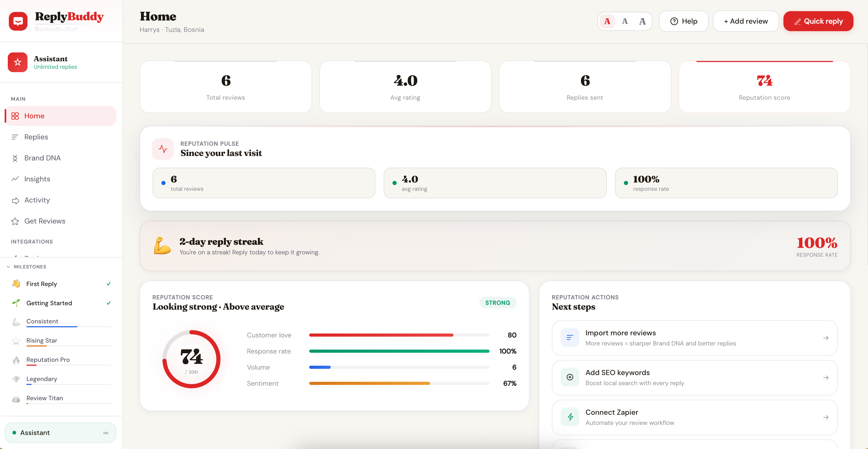Viewport: 868px width, 449px height.
Task: Open the Replies menu item
Action: coord(36,137)
